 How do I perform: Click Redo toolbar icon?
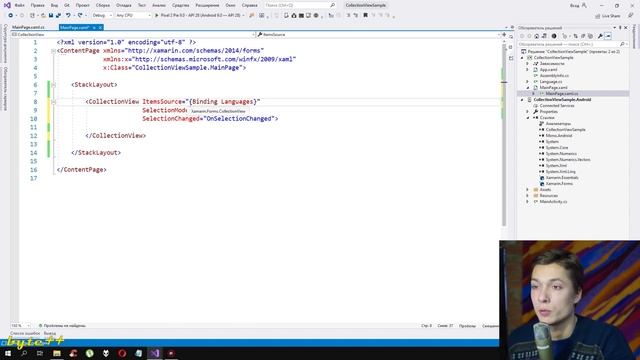pos(80,15)
